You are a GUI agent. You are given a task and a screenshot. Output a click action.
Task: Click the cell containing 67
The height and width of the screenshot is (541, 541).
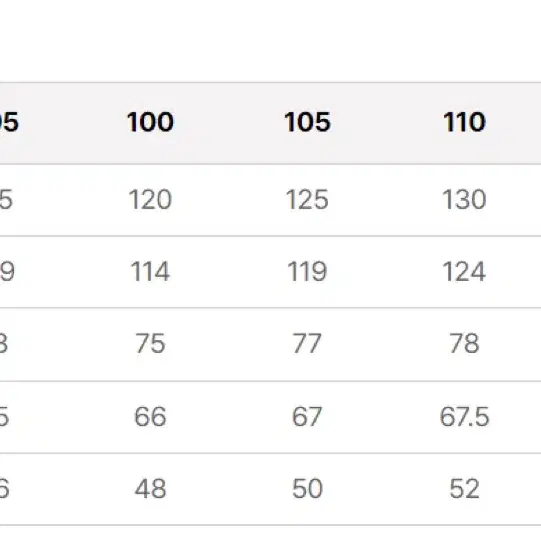click(307, 417)
